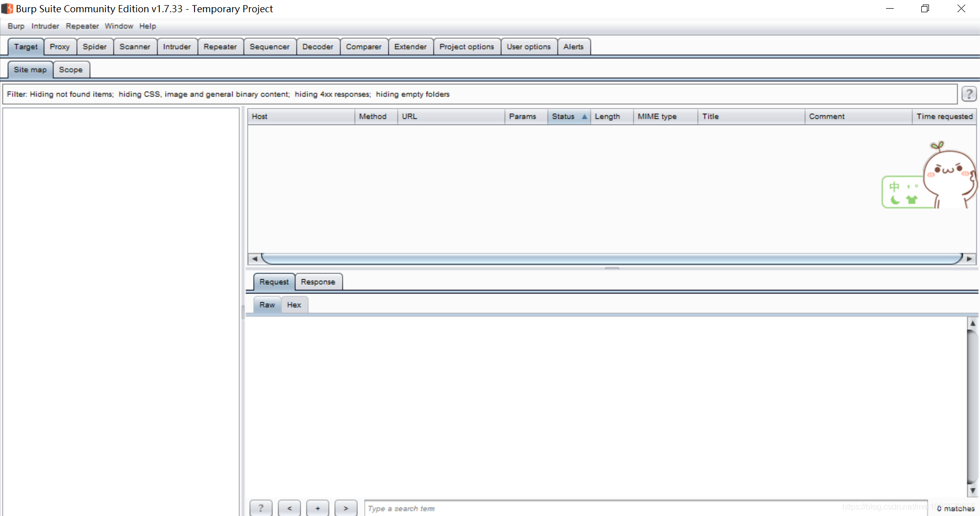The width and height of the screenshot is (980, 516).
Task: Open the Alerts tab
Action: pyautogui.click(x=574, y=46)
